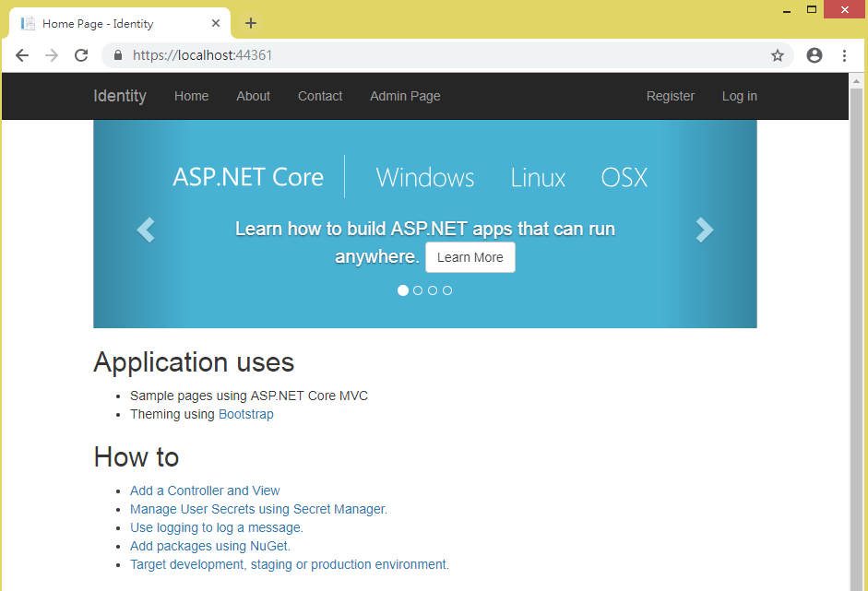Viewport: 868px width, 591px height.
Task: Close the Home Page - Identity tab
Action: 216,23
